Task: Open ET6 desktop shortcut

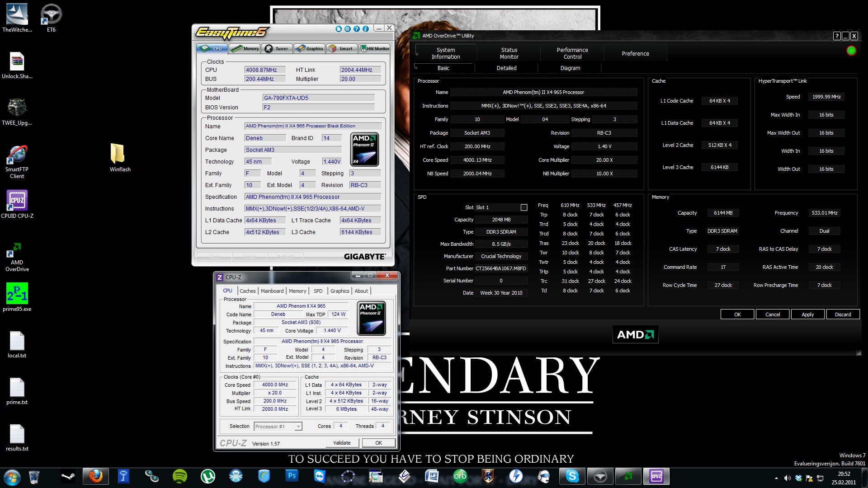Action: 51,18
